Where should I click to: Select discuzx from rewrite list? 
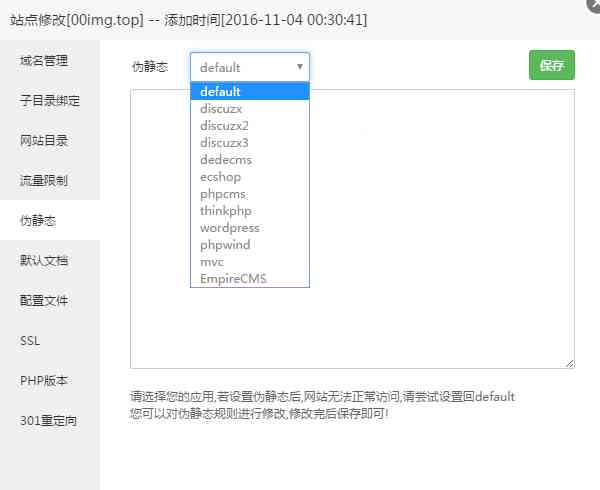[249, 109]
